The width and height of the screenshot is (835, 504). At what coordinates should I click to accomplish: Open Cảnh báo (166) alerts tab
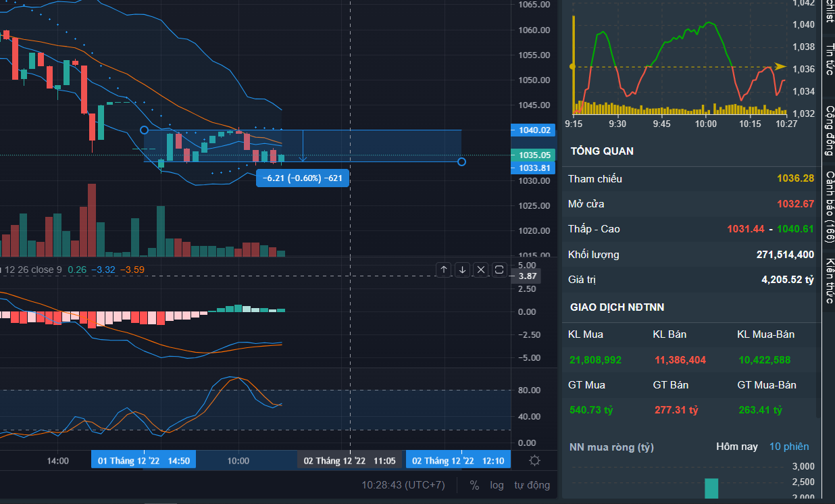[x=829, y=207]
